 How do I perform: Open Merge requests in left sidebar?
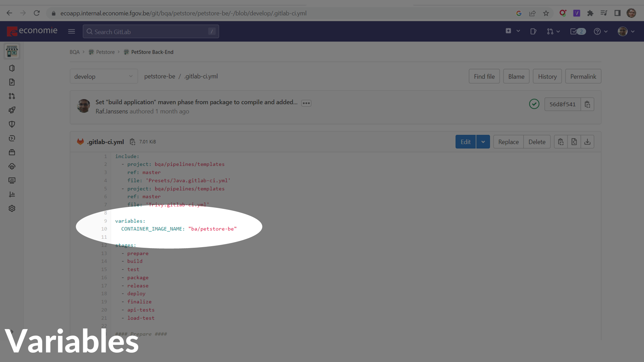coord(12,96)
